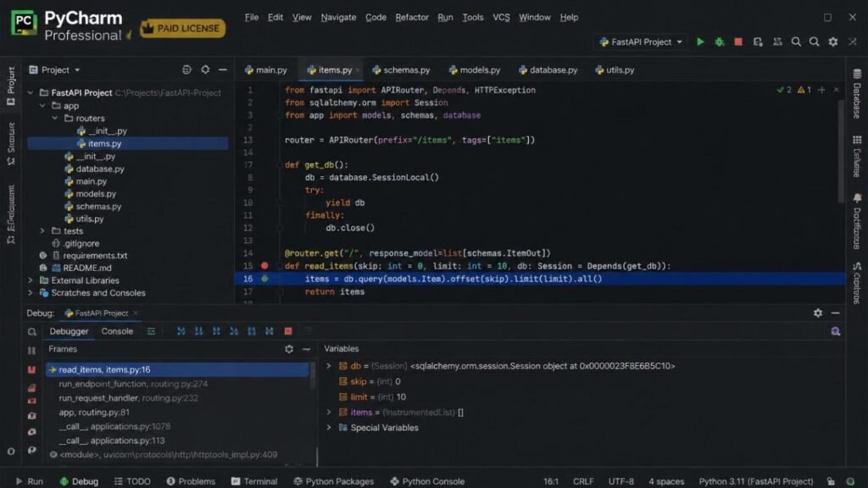868x488 pixels.
Task: Switch to the main.py editor tab
Action: pos(265,69)
